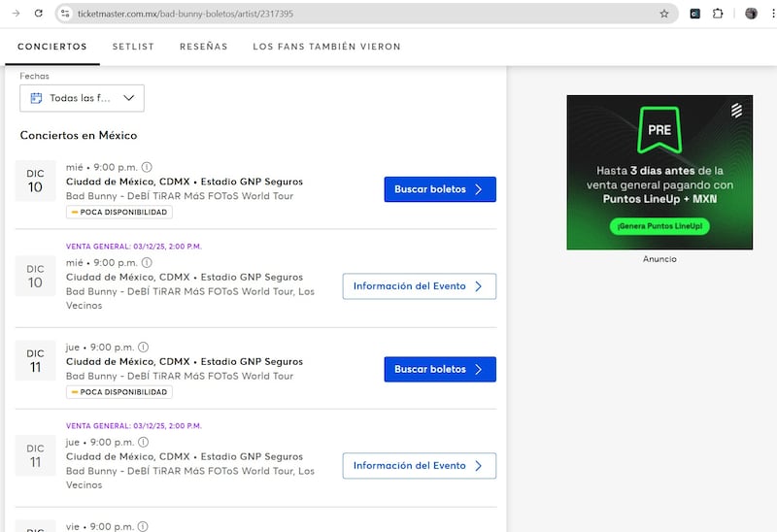Image resolution: width=777 pixels, height=532 pixels.
Task: Bookmark this page with the star icon
Action: coord(664,14)
